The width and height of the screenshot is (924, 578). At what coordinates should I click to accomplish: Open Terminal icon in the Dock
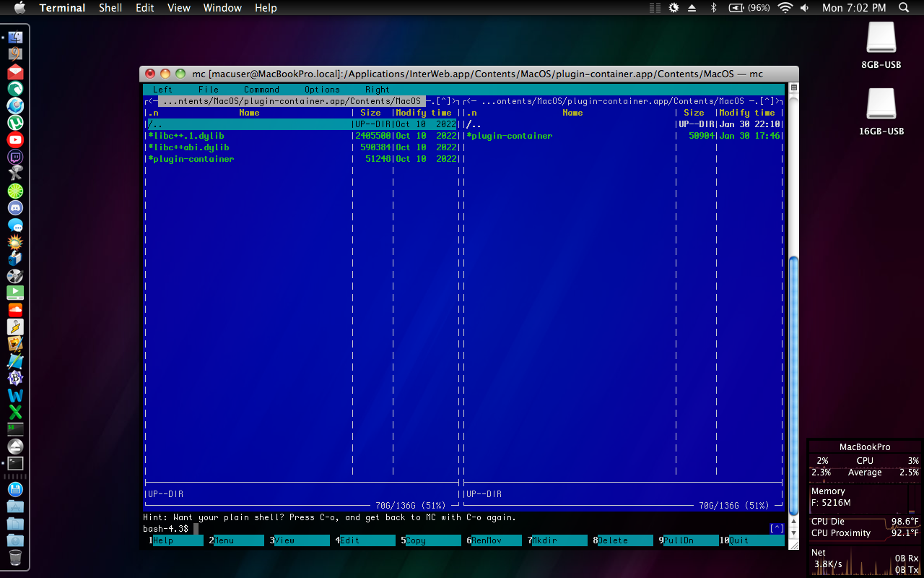[x=15, y=463]
